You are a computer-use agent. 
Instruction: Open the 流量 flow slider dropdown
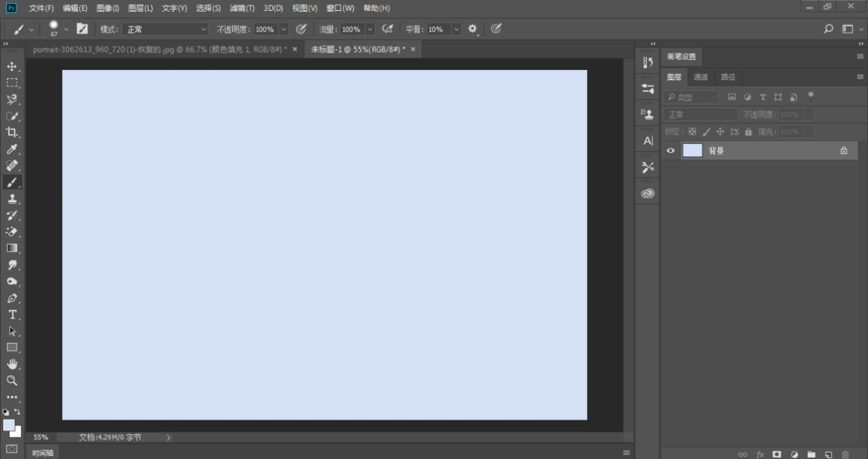point(370,29)
